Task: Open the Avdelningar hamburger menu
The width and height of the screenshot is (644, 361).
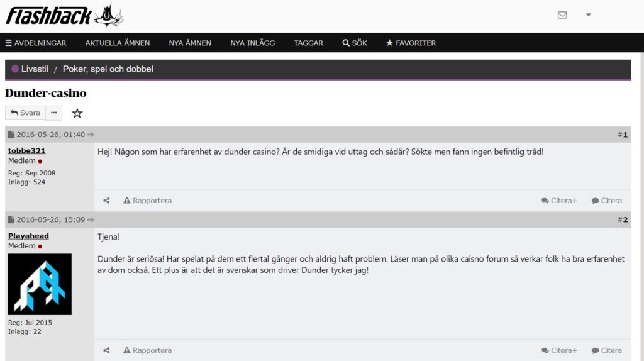Action: tap(36, 43)
